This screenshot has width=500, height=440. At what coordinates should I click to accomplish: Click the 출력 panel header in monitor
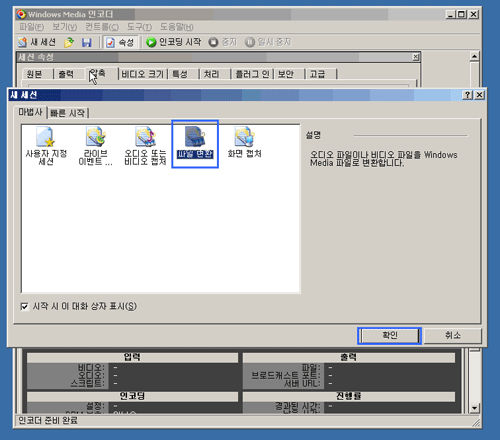point(349,357)
